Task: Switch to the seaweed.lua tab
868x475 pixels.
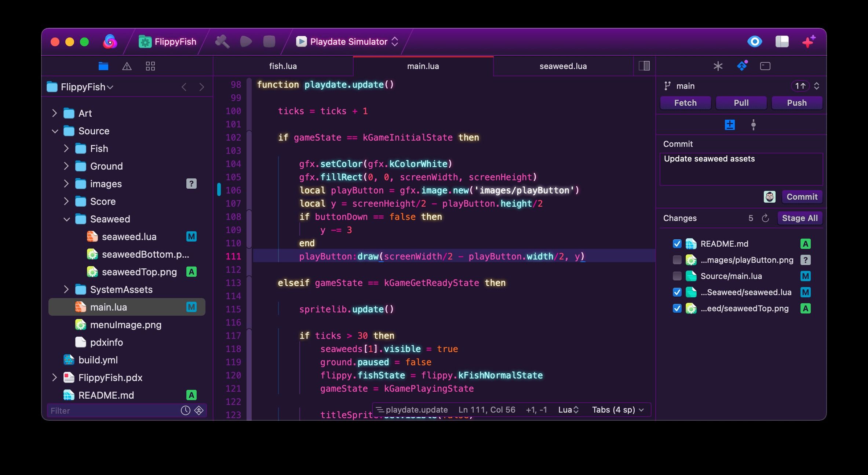Action: [x=563, y=66]
